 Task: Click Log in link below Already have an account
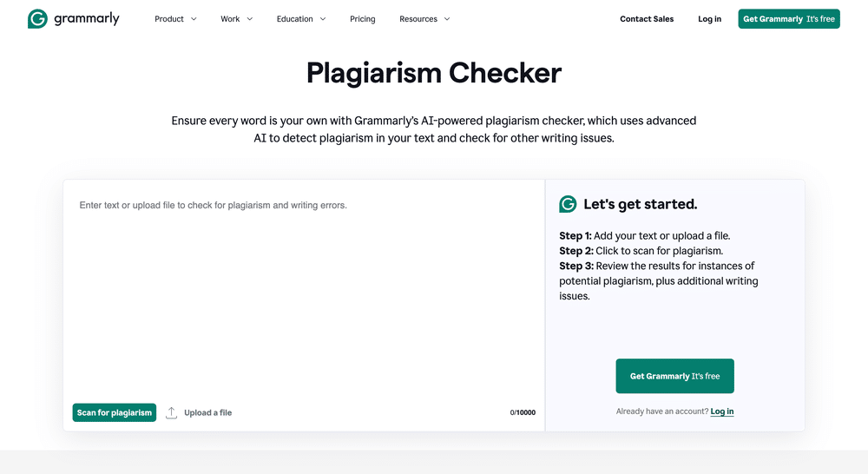(x=722, y=411)
